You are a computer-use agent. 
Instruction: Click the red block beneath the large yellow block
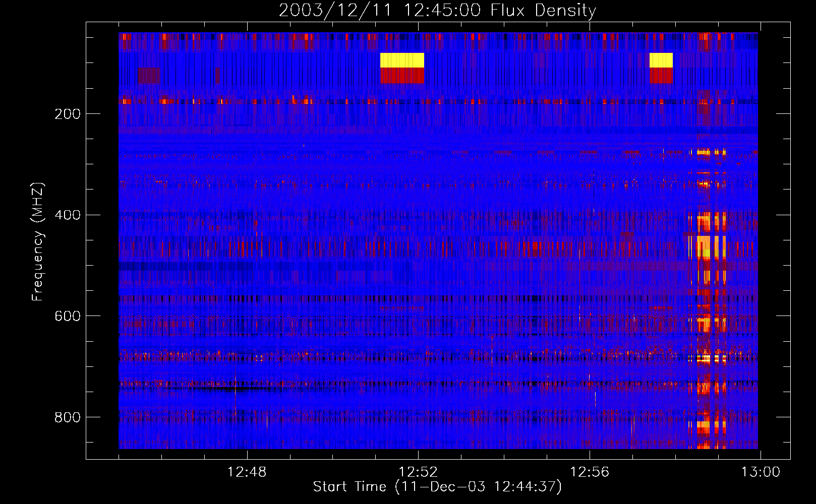[402, 76]
